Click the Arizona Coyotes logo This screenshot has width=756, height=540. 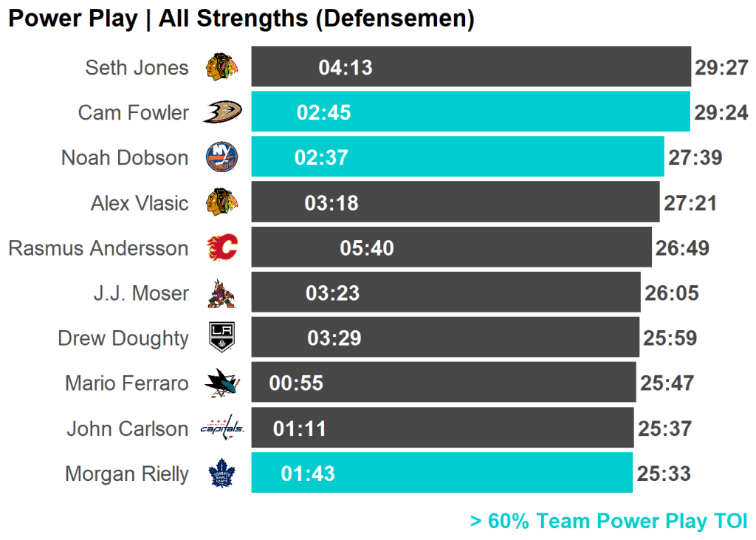point(221,293)
